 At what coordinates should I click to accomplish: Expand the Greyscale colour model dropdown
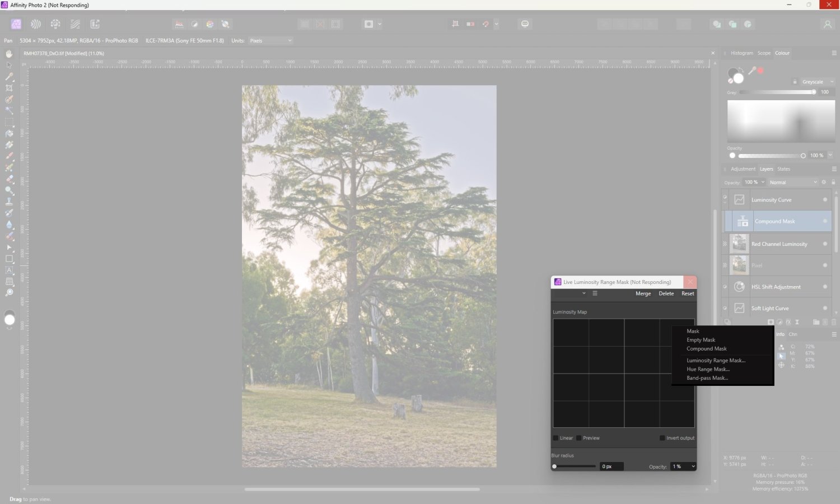[816, 82]
